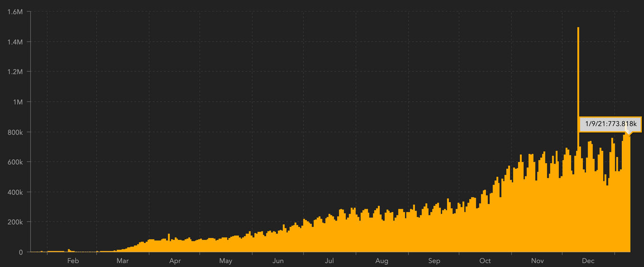The image size is (644, 267).
Task: Select the 600k y-axis label
Action: coord(15,162)
